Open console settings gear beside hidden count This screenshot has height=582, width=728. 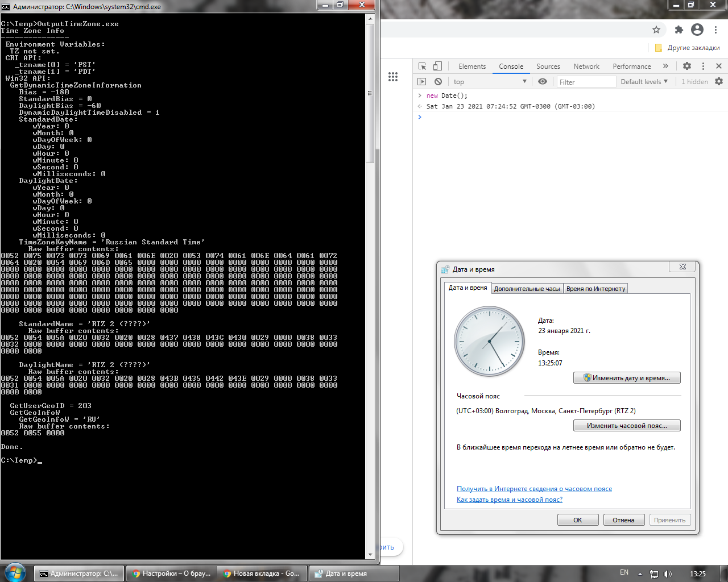pyautogui.click(x=719, y=81)
